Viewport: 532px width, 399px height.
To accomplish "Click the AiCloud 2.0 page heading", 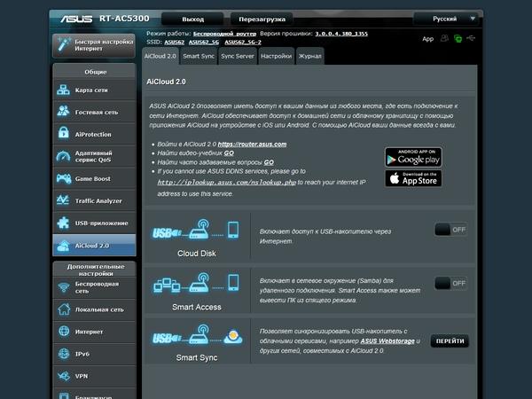I will [x=166, y=82].
